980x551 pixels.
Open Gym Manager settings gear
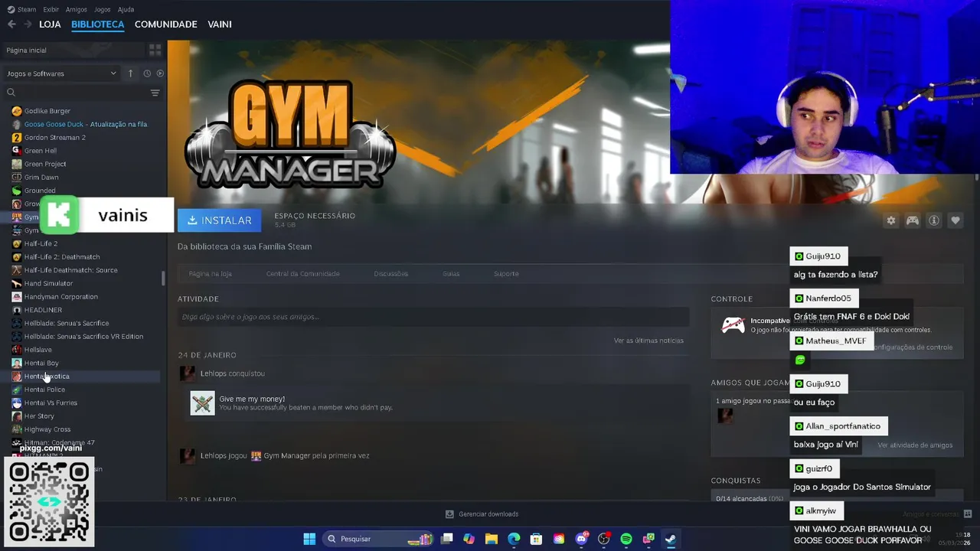coord(891,220)
